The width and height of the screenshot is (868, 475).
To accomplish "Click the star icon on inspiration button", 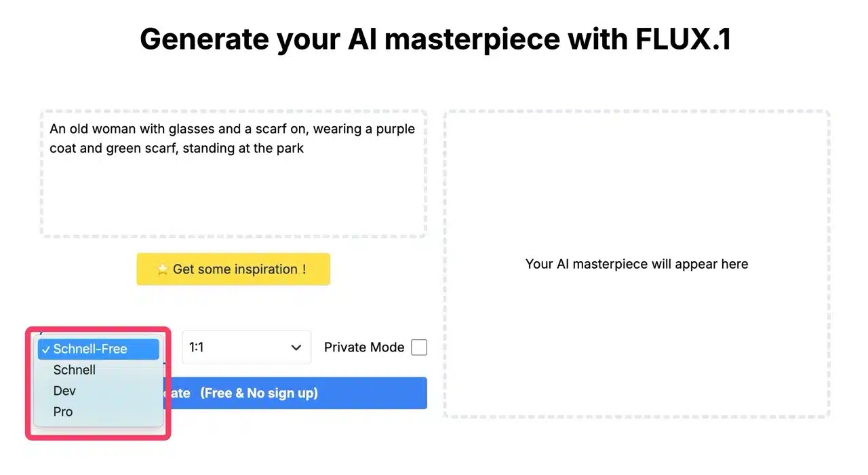I will click(x=163, y=270).
